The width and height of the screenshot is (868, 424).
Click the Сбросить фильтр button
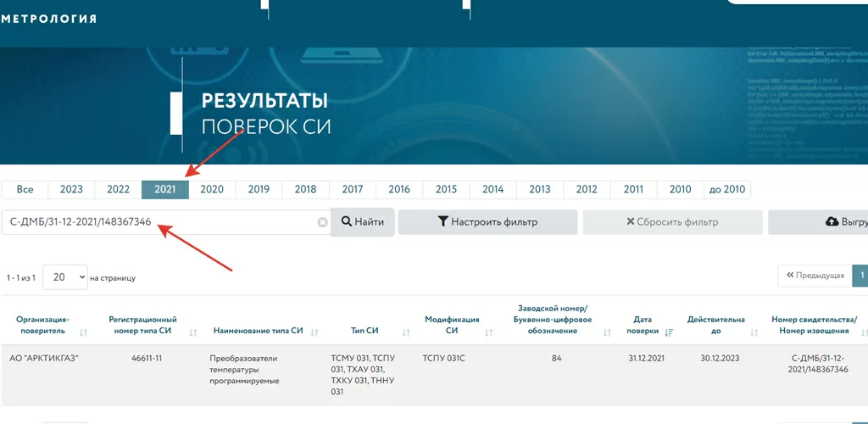[671, 222]
